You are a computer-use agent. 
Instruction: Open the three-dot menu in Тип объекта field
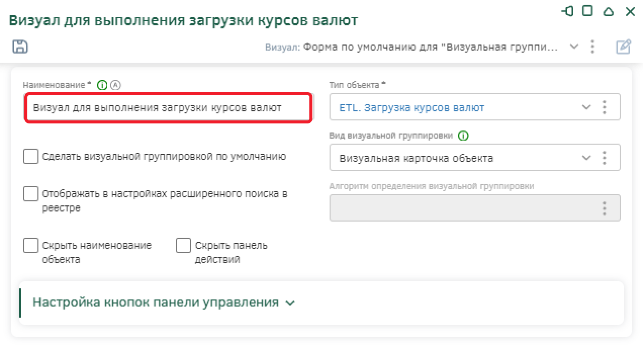(x=604, y=107)
